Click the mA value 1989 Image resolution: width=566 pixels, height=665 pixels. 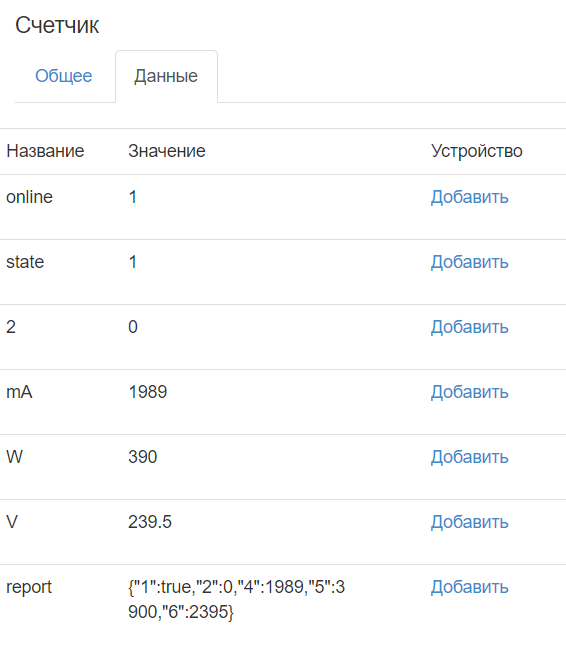tap(148, 392)
